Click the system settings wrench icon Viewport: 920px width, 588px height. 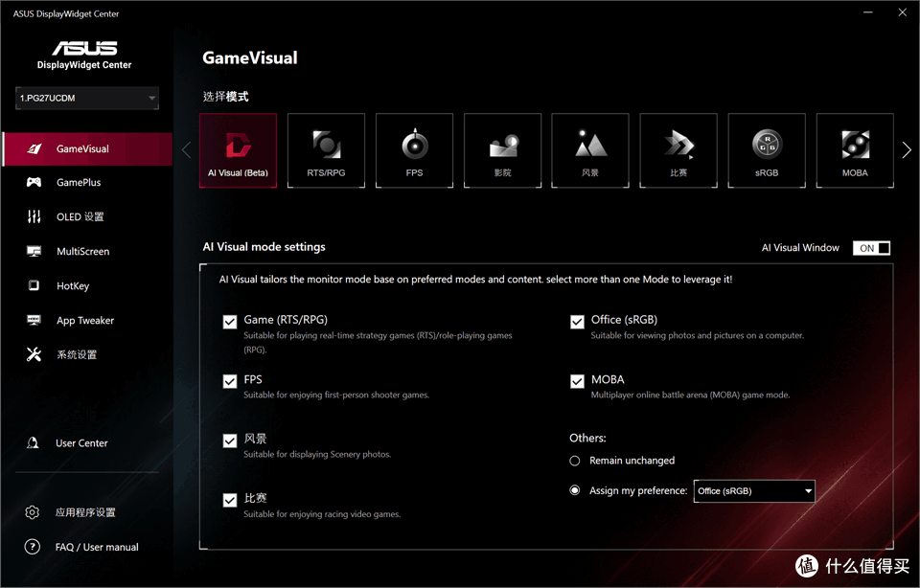(x=34, y=354)
